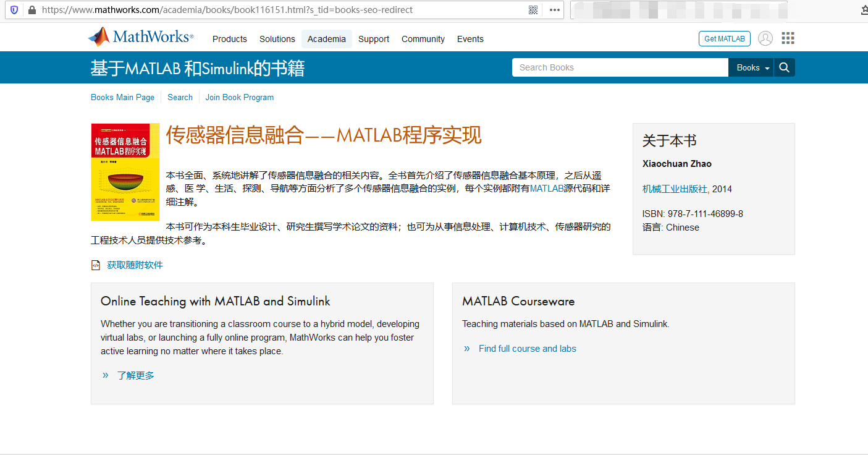This screenshot has height=455, width=868.
Task: Click the book search magnifier icon
Action: point(783,67)
